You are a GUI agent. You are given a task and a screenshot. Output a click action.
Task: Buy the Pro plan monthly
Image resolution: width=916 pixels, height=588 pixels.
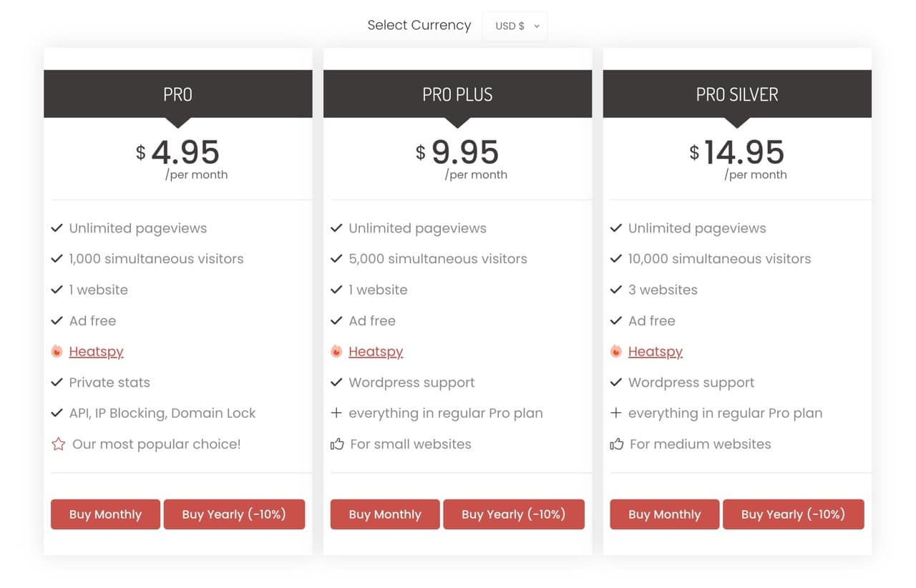(105, 514)
